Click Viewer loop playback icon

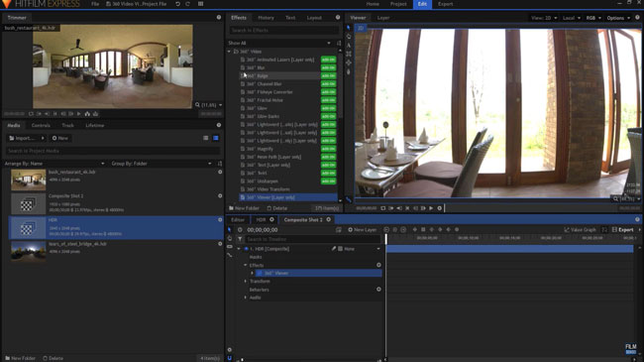[x=382, y=208]
